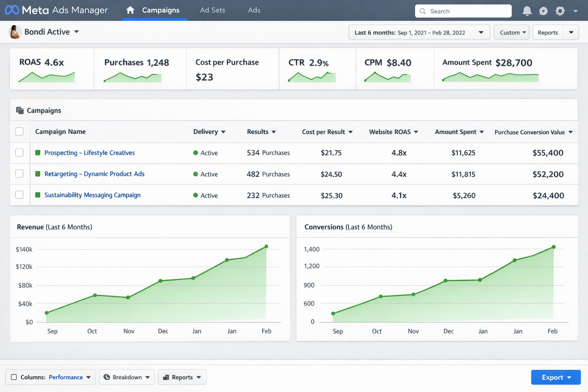Screen dimensions: 588x392
Task: Select the Prospecting – Lifestyle Creatives row checkbox
Action: pos(19,152)
